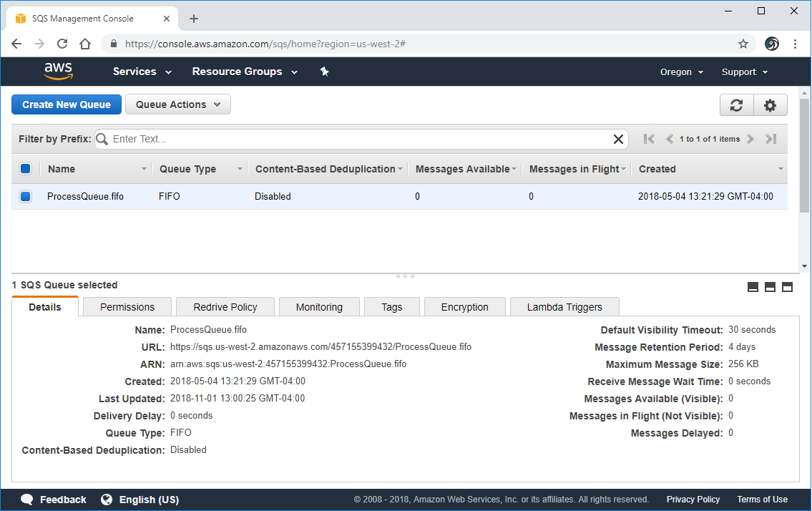Click the scrollbar down arrow
Viewport: 812px width, 511px height.
[804, 266]
